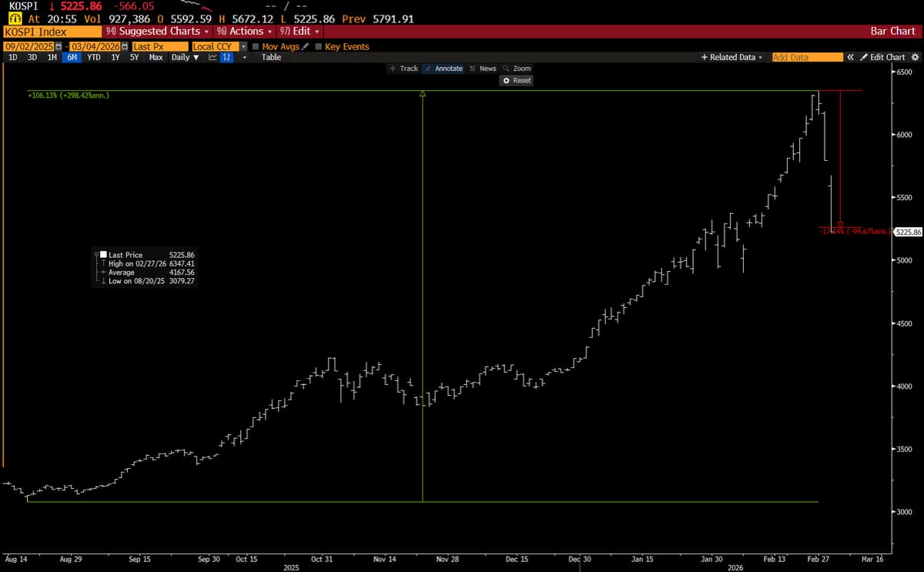The height and width of the screenshot is (572, 924).
Task: Open the Daily periodicity dropdown
Action: [x=184, y=57]
